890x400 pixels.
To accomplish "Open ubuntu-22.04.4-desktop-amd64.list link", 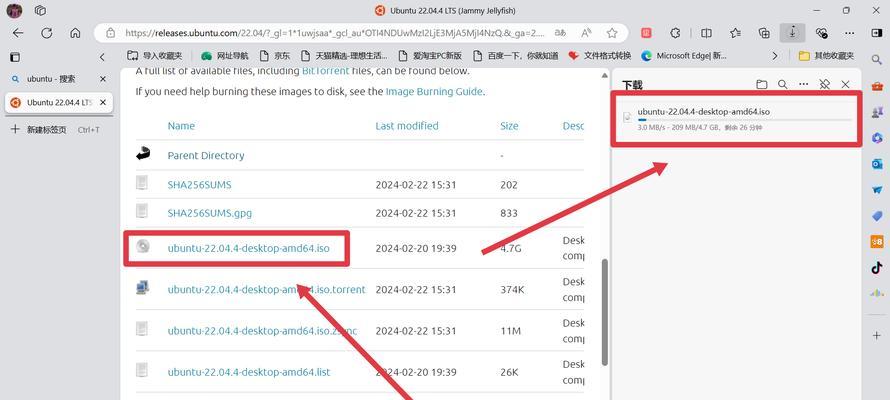I will coord(249,372).
